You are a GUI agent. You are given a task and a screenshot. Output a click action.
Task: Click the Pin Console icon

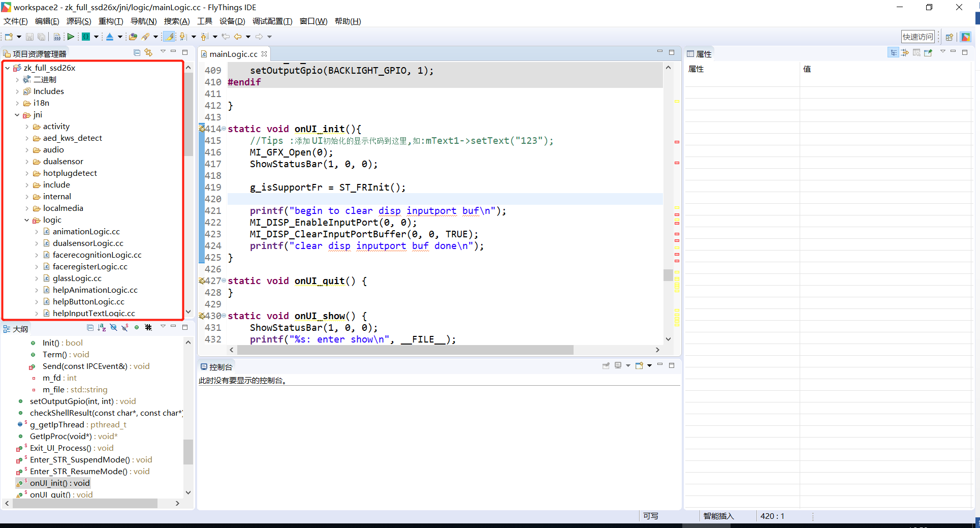(606, 366)
